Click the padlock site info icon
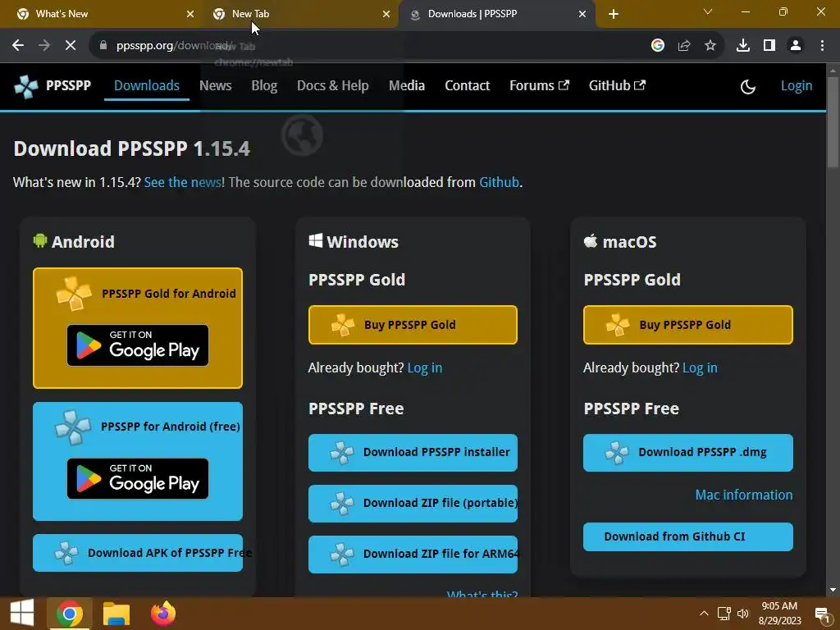840x630 pixels. (103, 46)
